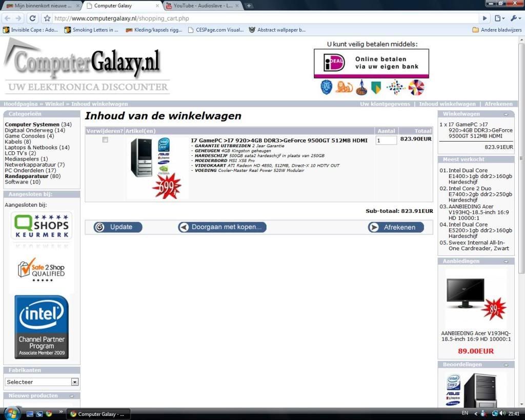Click Afrekenen link in the top navigation bar
Image resolution: width=525 pixels, height=420 pixels.
498,104
